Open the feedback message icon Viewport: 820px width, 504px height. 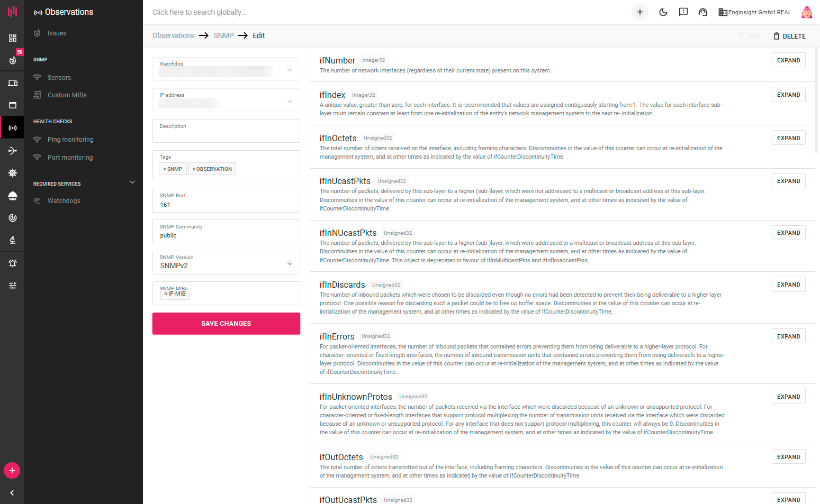pyautogui.click(x=683, y=12)
